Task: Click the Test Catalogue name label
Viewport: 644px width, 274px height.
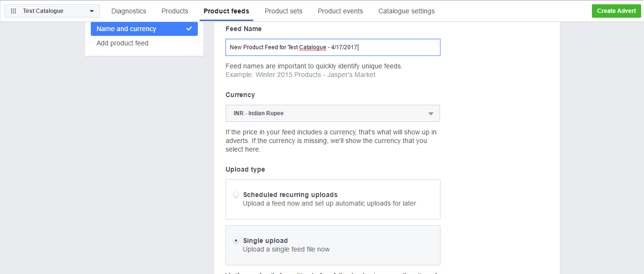Action: point(43,11)
